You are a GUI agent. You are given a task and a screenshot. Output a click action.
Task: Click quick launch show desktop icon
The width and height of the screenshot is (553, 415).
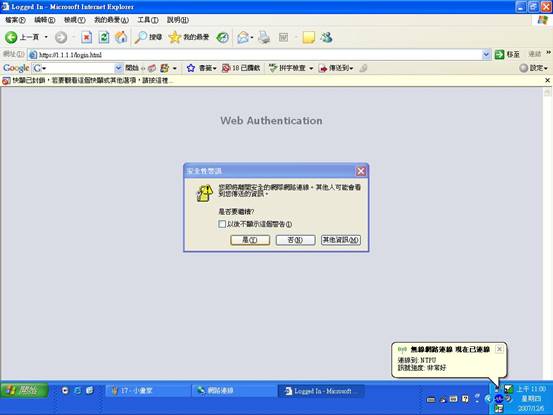(90, 390)
